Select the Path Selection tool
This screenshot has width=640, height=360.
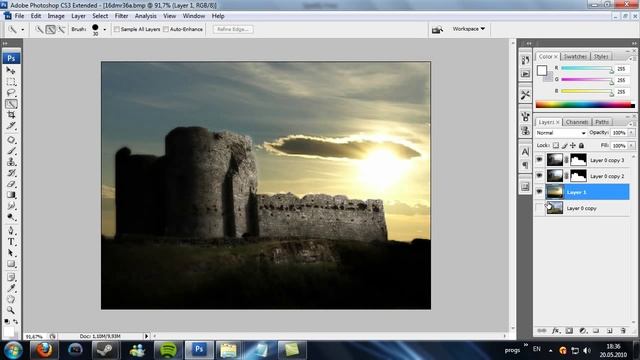[x=11, y=253]
